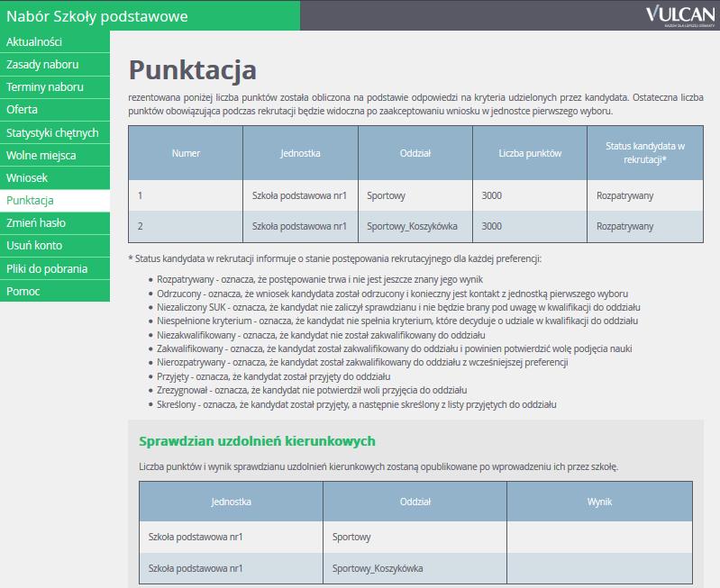
Task: View Wolne miejsca page
Action: pos(55,155)
